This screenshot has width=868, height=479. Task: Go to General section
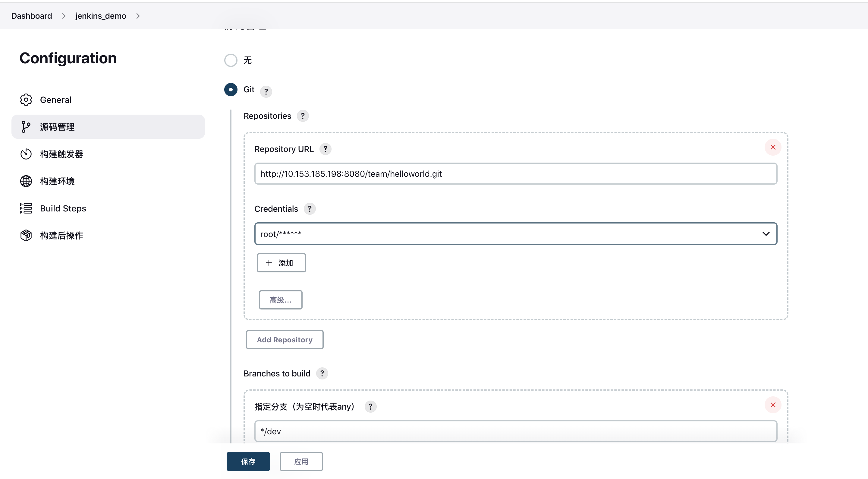click(x=108, y=100)
